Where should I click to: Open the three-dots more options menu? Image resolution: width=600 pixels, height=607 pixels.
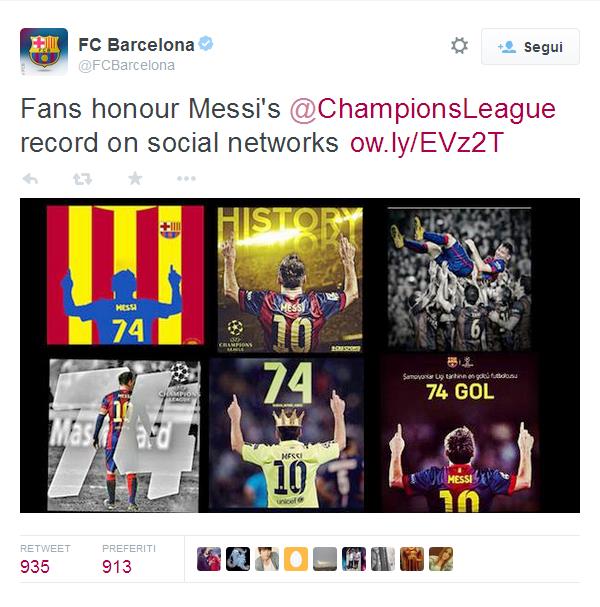[186, 178]
